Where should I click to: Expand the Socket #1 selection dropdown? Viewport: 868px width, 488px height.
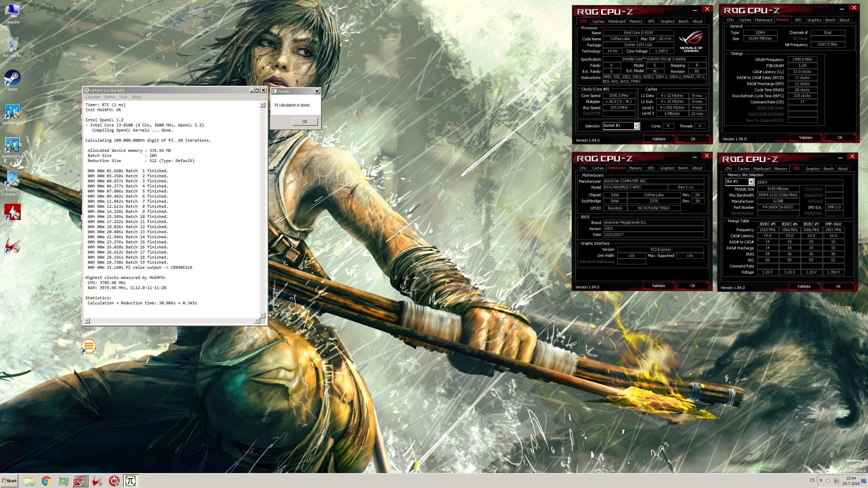click(636, 126)
